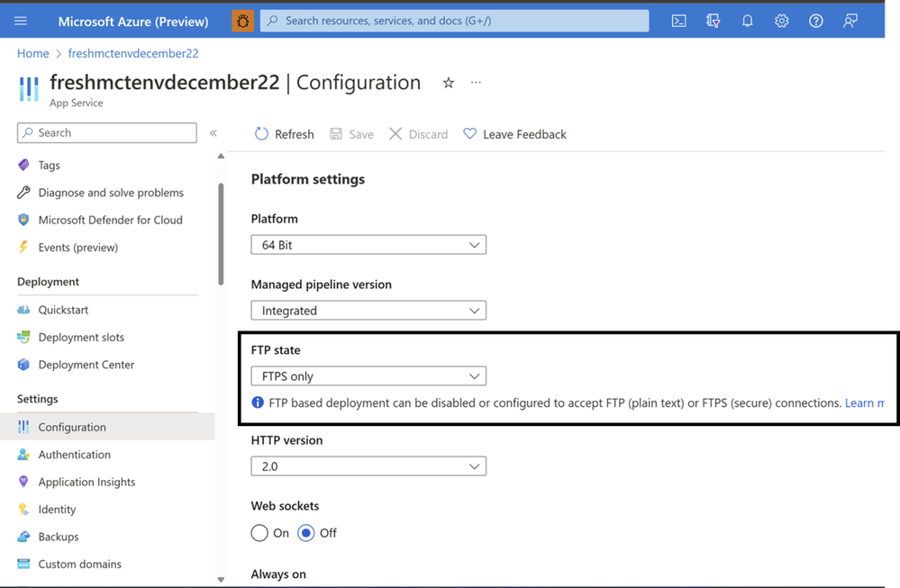
Task: Open the Help question mark icon
Action: point(815,22)
